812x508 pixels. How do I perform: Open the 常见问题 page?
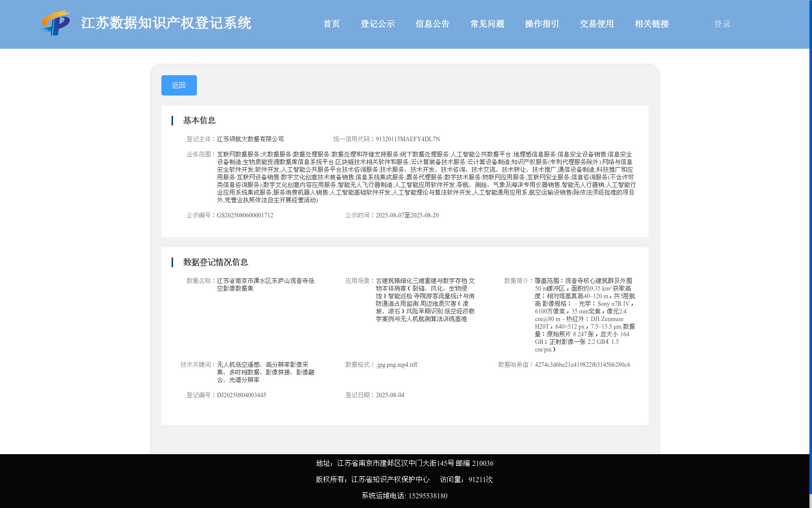[486, 23]
